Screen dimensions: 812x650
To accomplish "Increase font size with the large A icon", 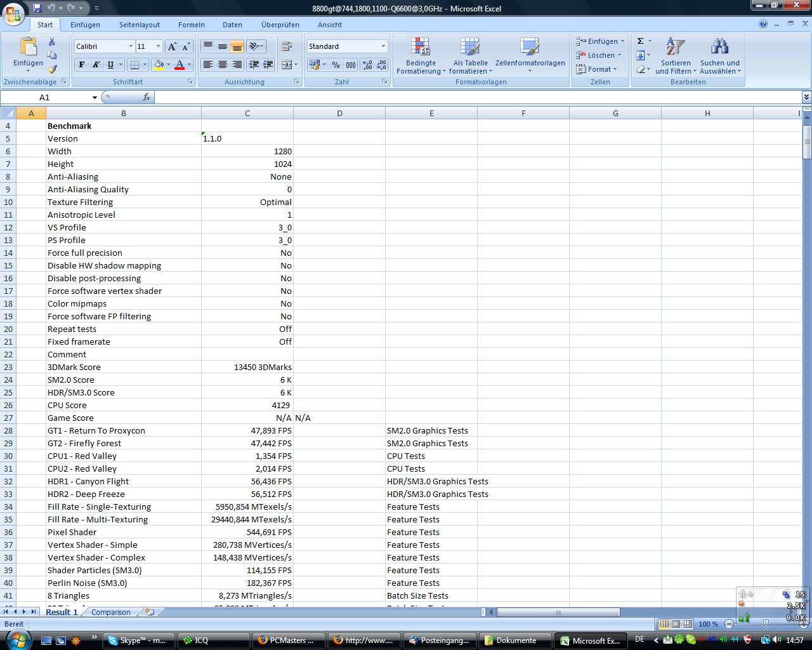I will point(172,46).
